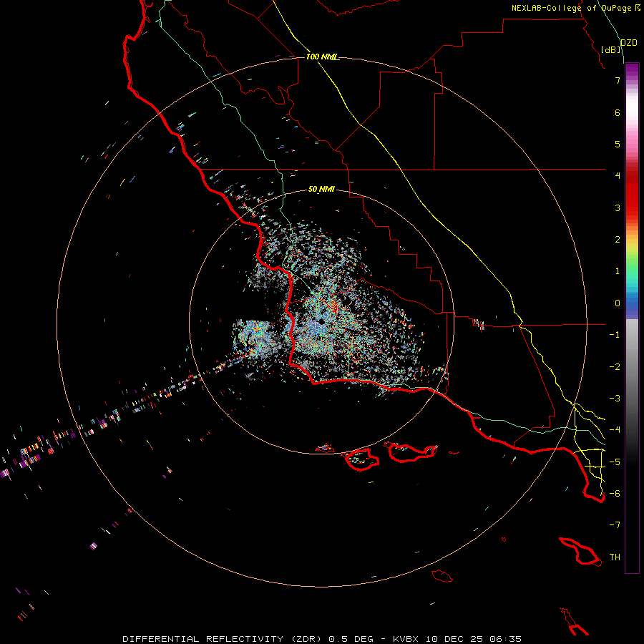
Task: Click the scale value -5
Action: pos(615,462)
